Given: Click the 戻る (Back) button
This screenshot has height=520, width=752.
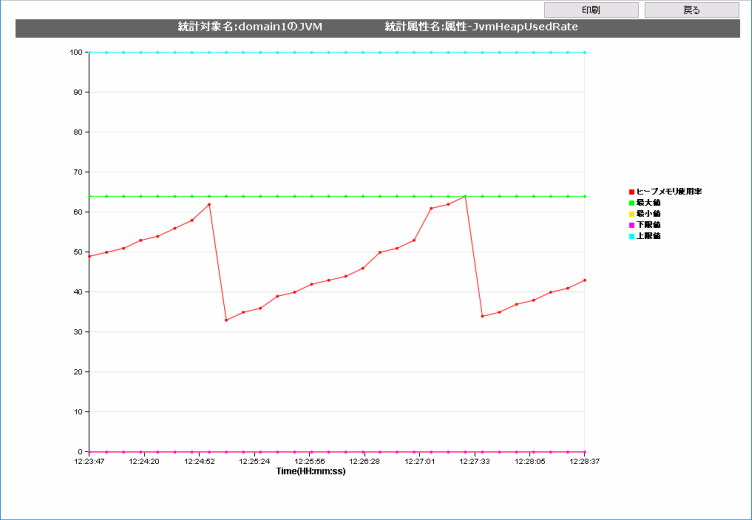Looking at the screenshot, I should click(691, 10).
